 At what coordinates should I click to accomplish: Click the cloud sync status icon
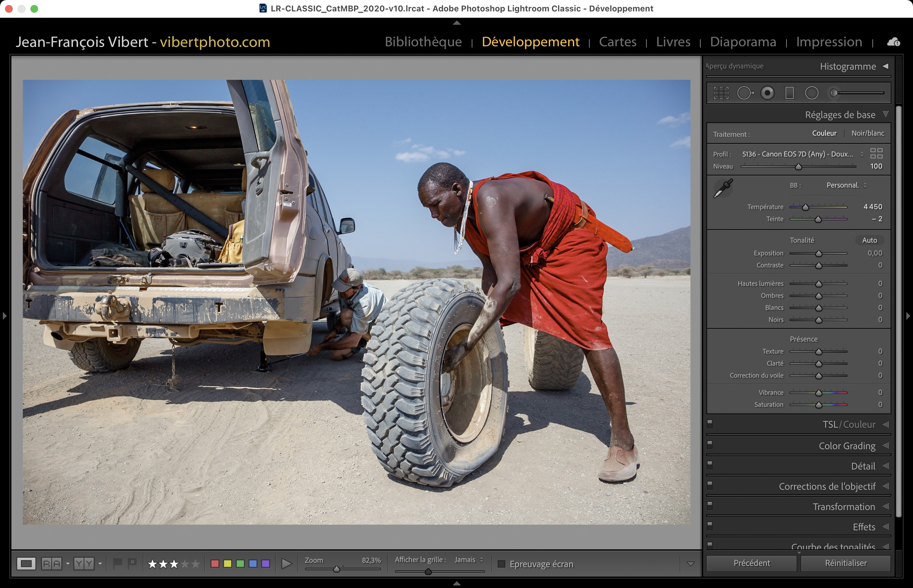(x=893, y=42)
